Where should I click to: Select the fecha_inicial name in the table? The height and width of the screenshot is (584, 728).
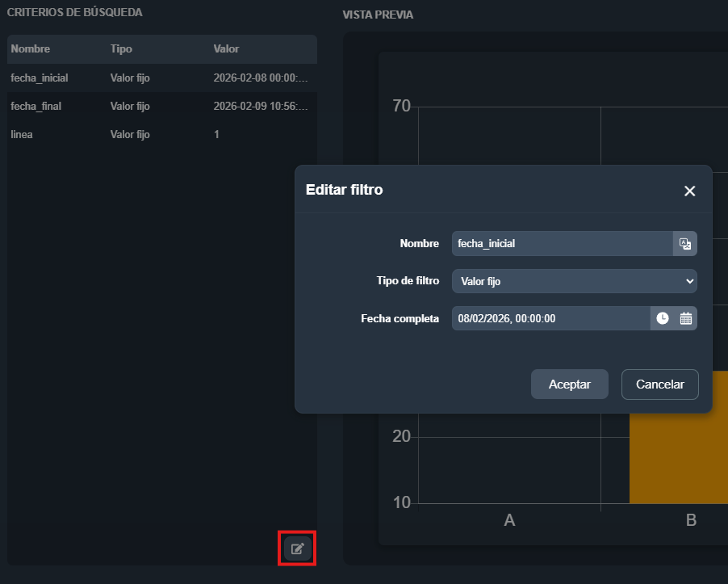pyautogui.click(x=40, y=78)
